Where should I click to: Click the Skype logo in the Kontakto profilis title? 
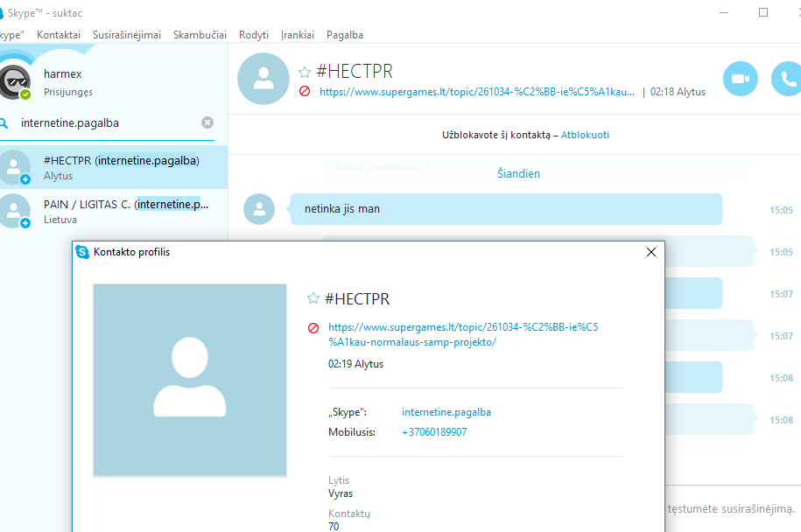tap(82, 252)
